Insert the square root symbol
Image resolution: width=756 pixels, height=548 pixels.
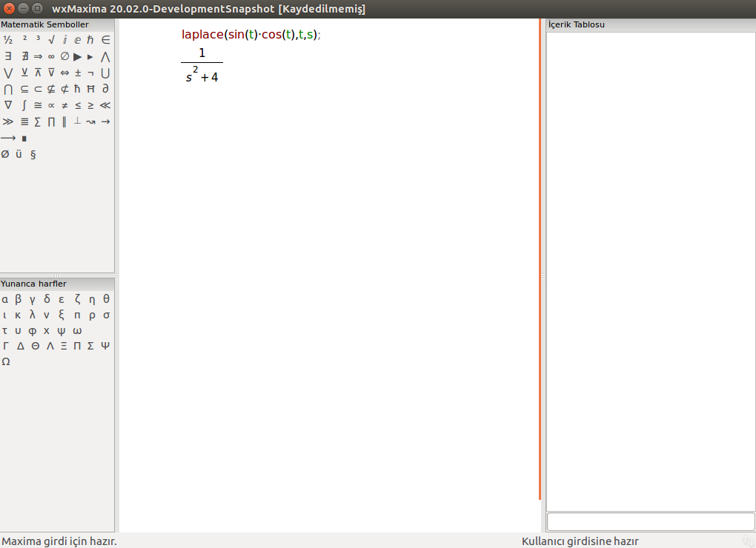[x=51, y=40]
